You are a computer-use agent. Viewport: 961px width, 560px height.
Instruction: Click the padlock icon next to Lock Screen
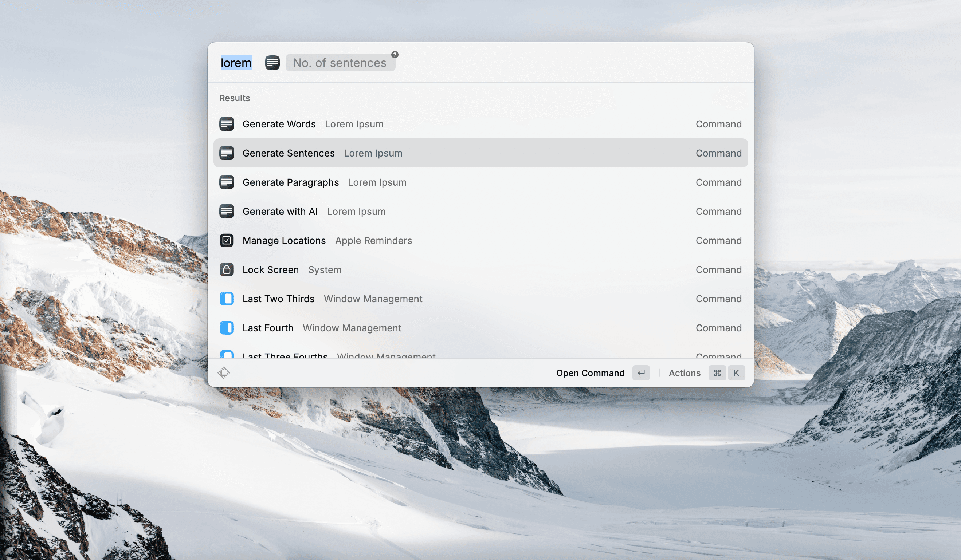click(x=227, y=269)
